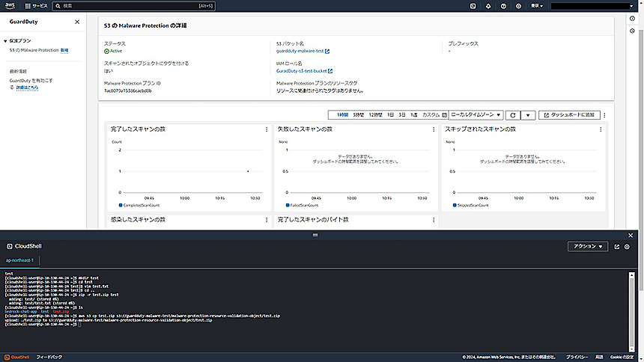Open the guardduty-malware-test bucket link
The height and width of the screenshot is (362, 644).
point(300,51)
